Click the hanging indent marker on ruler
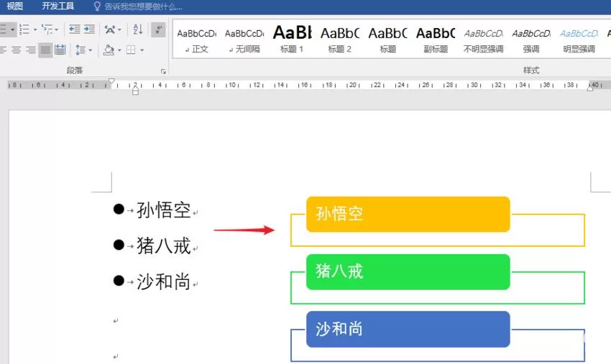611x364 pixels. (135, 90)
